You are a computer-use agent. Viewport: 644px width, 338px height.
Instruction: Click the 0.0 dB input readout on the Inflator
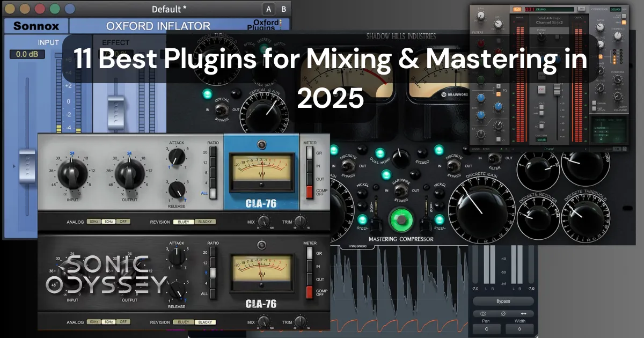coord(28,54)
